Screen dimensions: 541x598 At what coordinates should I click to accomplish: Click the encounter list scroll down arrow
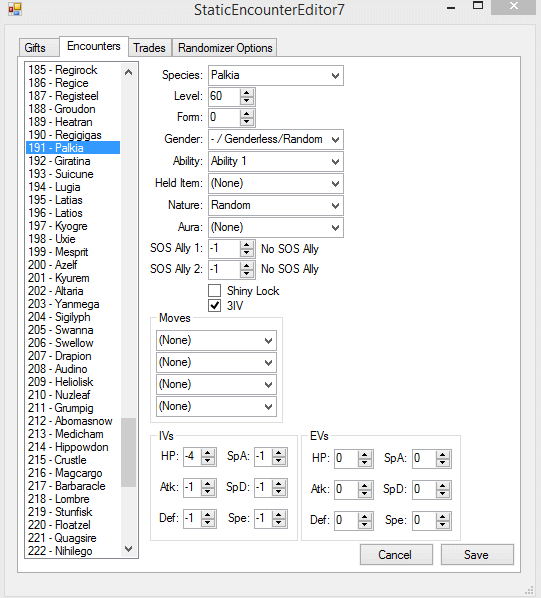(x=129, y=549)
